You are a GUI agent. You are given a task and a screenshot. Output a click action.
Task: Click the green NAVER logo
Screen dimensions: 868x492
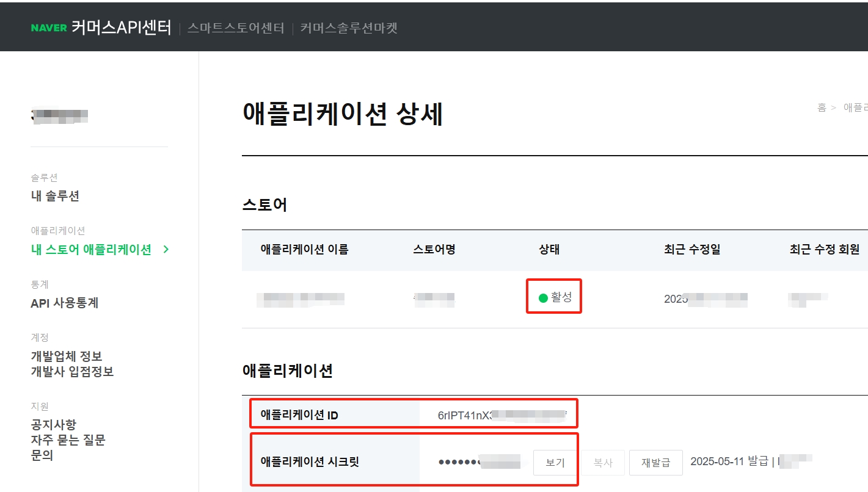(x=49, y=28)
